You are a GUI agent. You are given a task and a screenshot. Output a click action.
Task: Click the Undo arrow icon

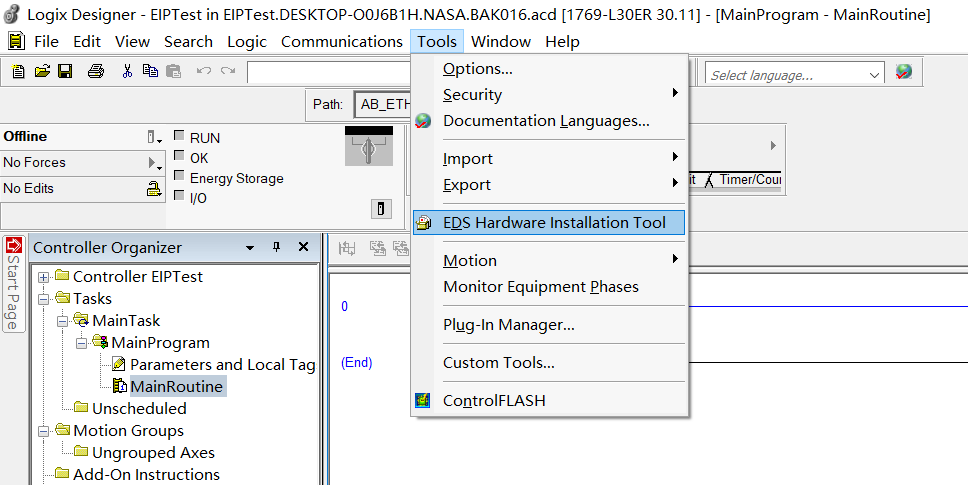(x=204, y=72)
